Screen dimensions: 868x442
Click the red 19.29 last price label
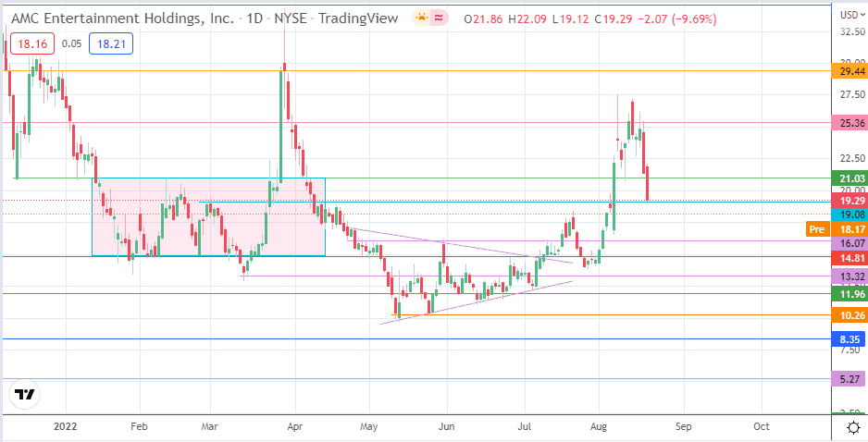click(x=849, y=201)
